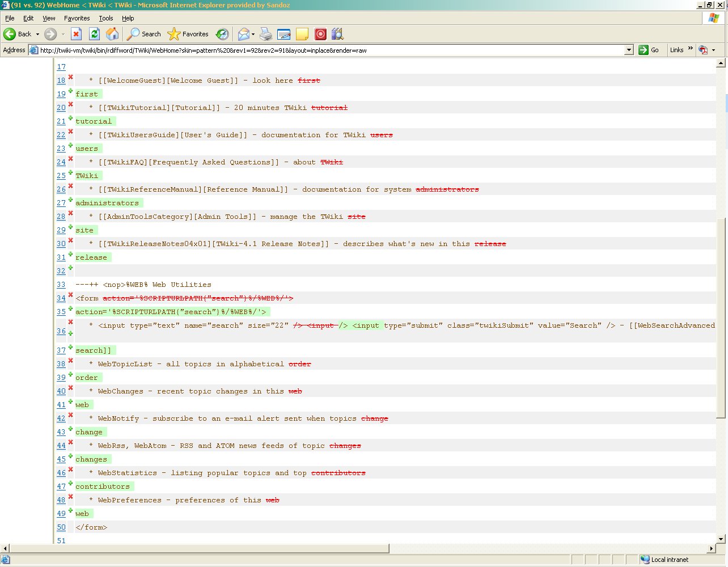This screenshot has height=567, width=728.
Task: Open the Research books toolbar icon
Action: [337, 34]
